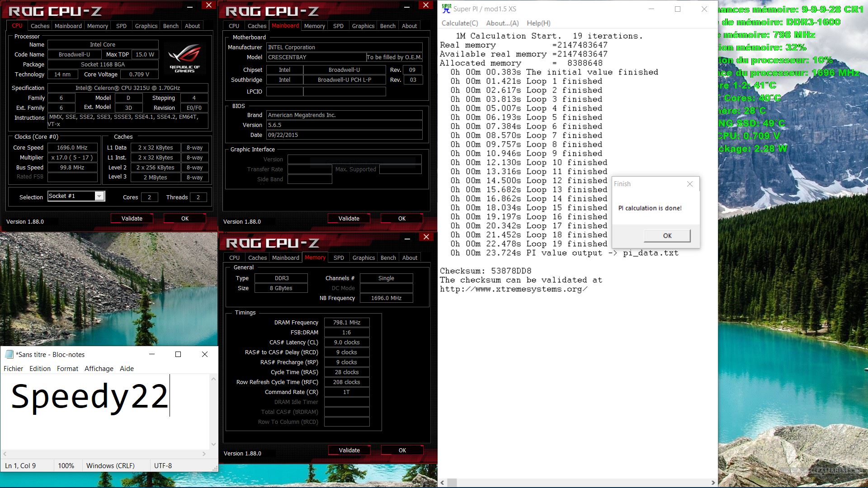Open Graphics tab in the Mainboard window
868x488 pixels.
click(x=363, y=26)
